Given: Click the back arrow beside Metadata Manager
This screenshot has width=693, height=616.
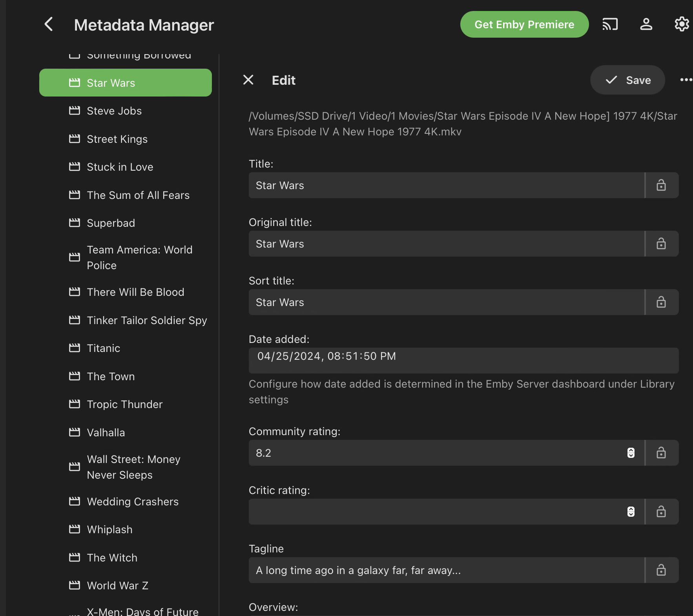Looking at the screenshot, I should (x=49, y=24).
